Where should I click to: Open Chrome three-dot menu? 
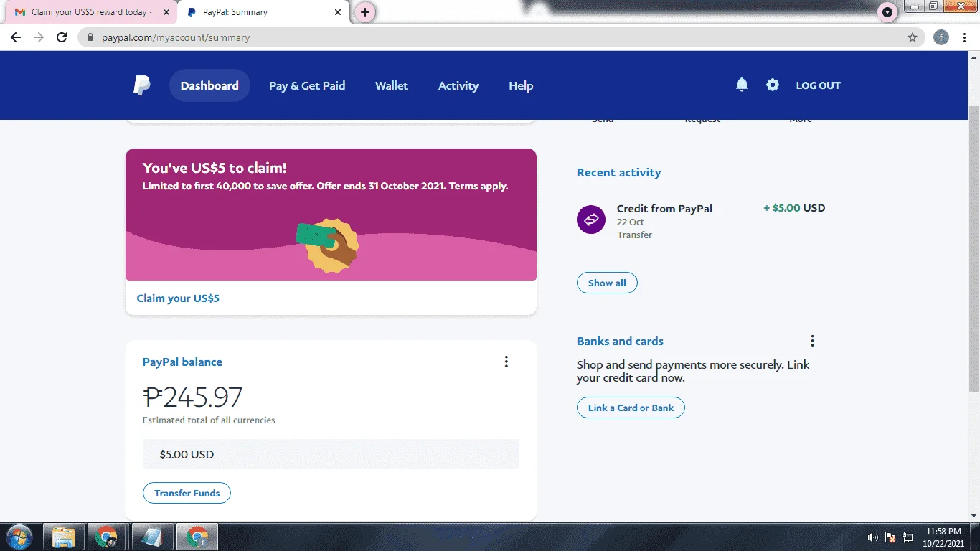[966, 37]
